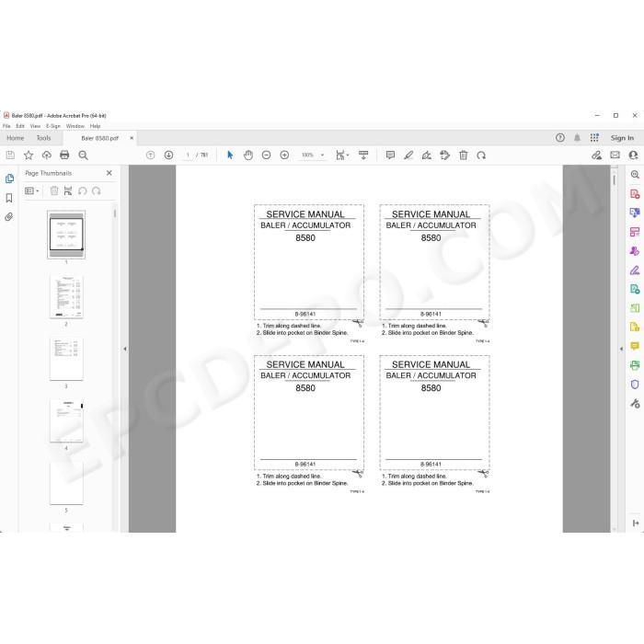Open the E-Sign menu
Screen dimensions: 644x644
pyautogui.click(x=53, y=126)
